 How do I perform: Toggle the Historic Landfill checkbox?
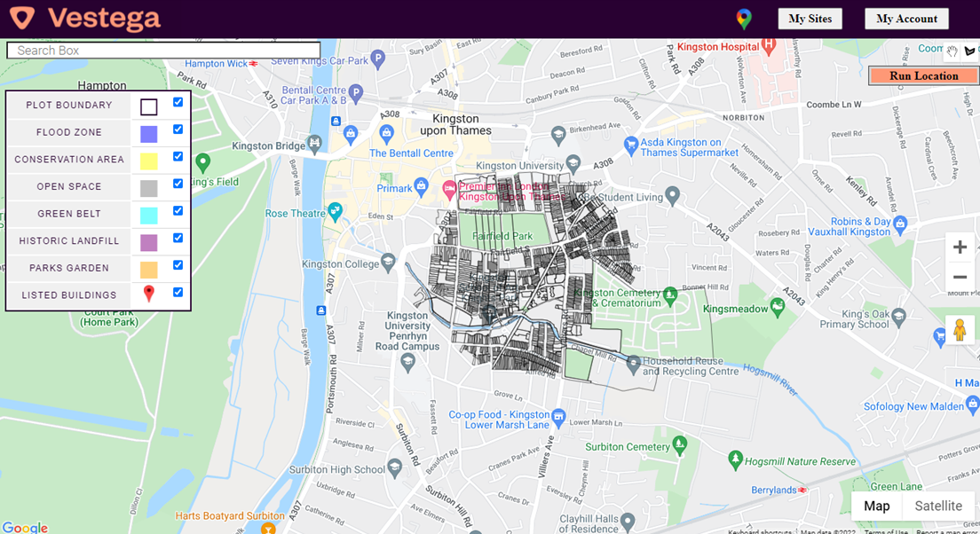tap(178, 238)
